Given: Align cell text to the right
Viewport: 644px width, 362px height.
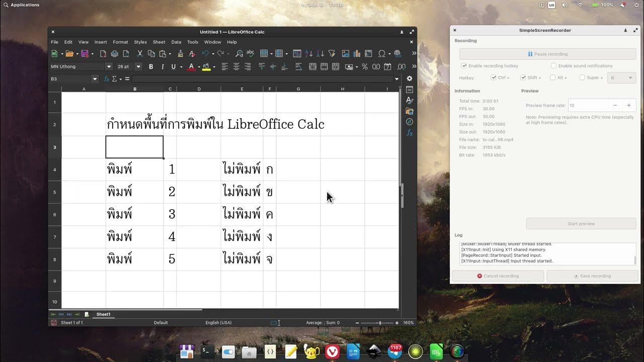Looking at the screenshot, I should click(247, 66).
